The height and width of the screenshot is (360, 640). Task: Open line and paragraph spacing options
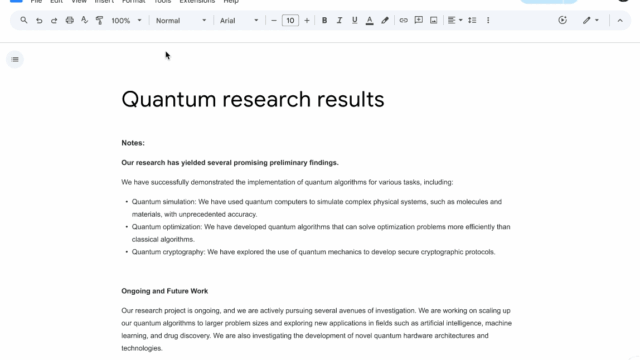[x=472, y=20]
